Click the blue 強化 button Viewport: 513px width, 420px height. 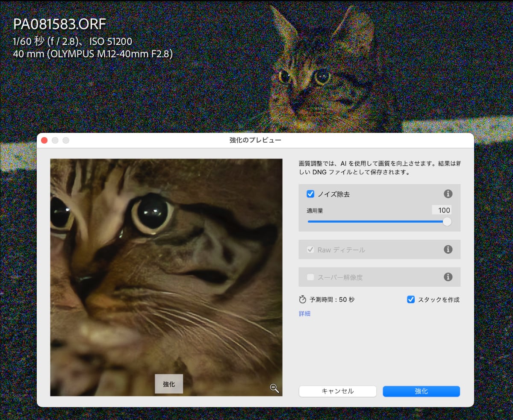[x=421, y=391]
